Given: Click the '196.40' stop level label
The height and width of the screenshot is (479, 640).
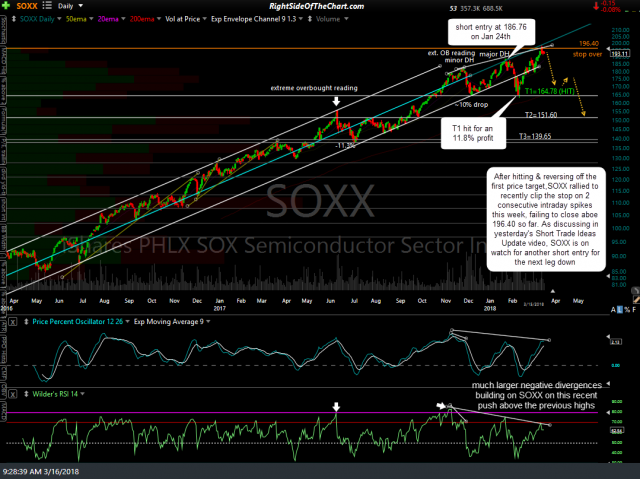Looking at the screenshot, I should 589,44.
